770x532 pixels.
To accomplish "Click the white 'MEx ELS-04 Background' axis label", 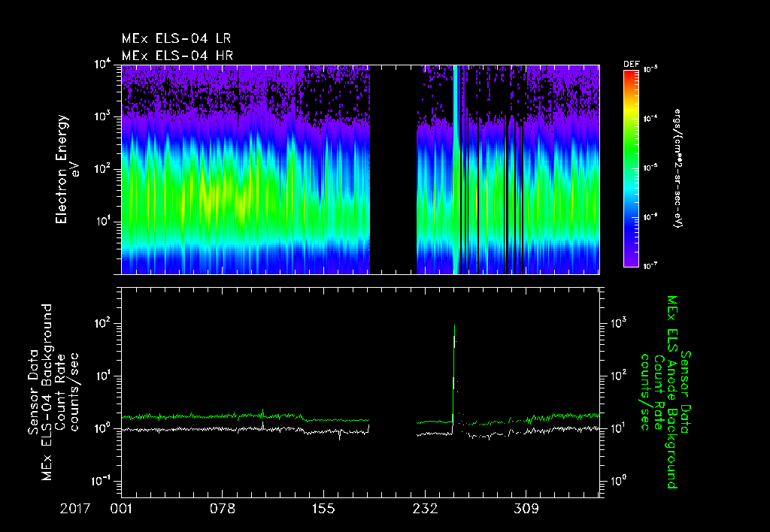I will (47, 391).
